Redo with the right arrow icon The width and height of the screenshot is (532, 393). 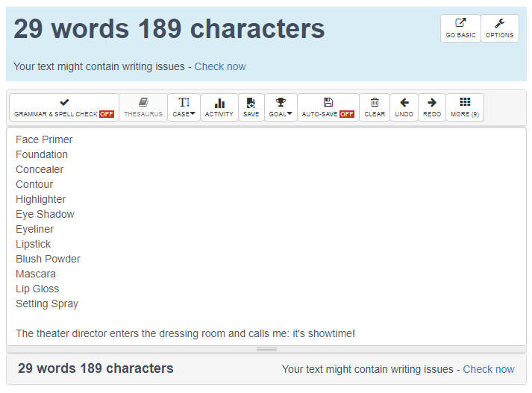tap(432, 103)
